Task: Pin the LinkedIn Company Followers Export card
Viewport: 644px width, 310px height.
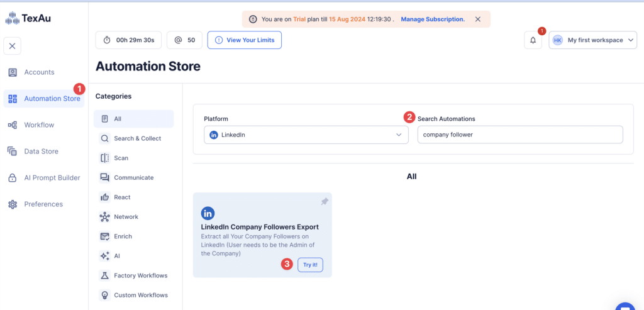Action: coord(325,202)
